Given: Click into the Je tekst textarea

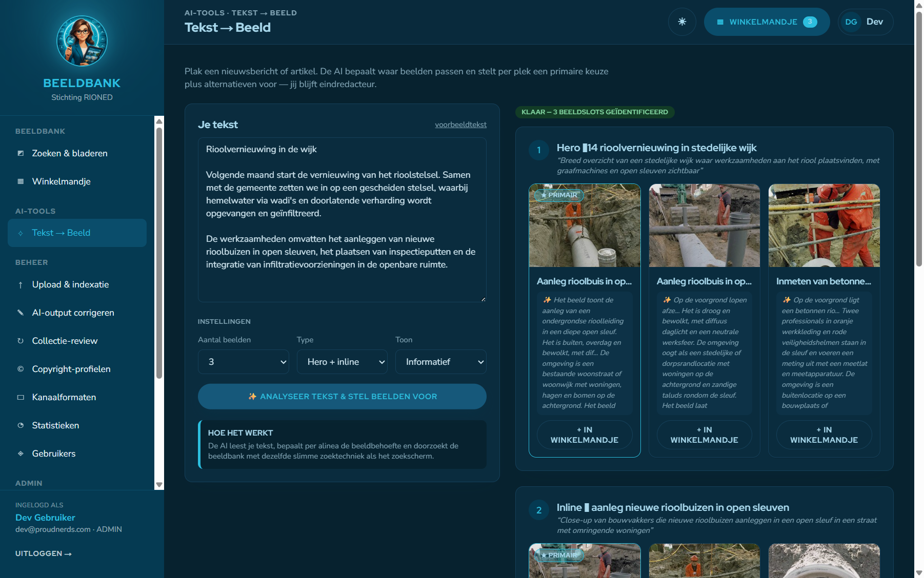Looking at the screenshot, I should click(342, 220).
